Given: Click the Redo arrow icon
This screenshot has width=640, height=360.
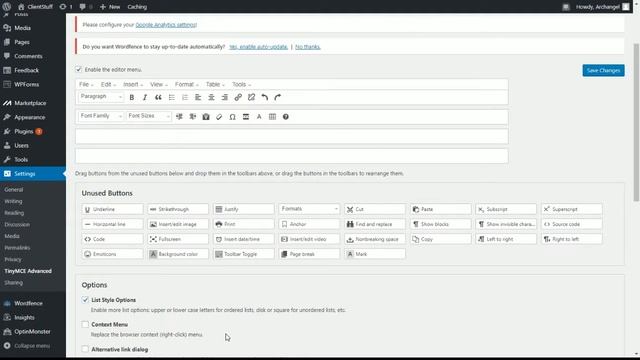Looking at the screenshot, I should (278, 97).
